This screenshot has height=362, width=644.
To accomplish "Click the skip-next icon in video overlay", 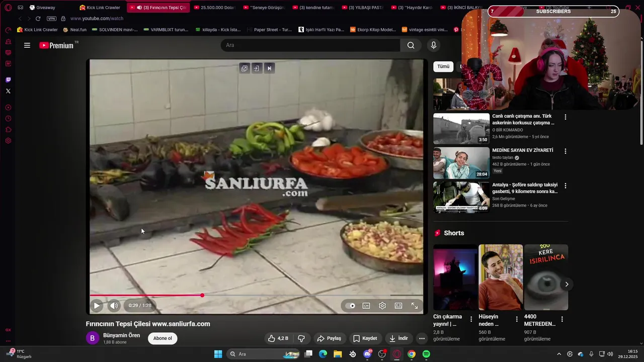I will (x=269, y=68).
